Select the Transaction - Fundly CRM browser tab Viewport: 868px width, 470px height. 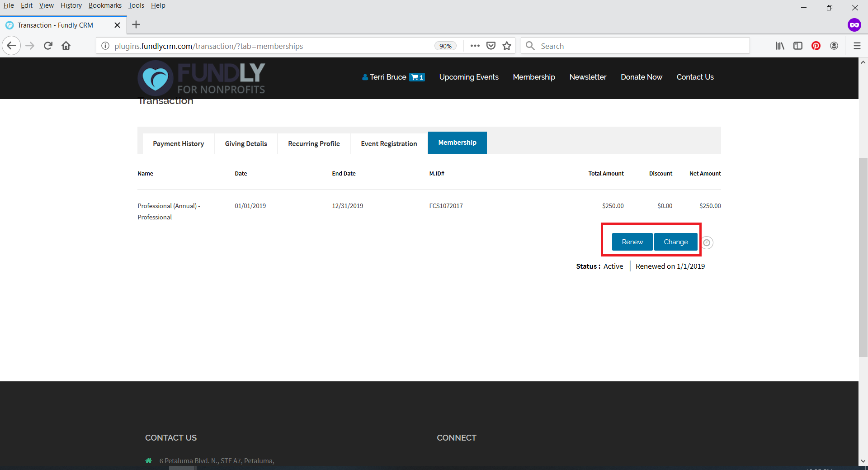coord(63,25)
